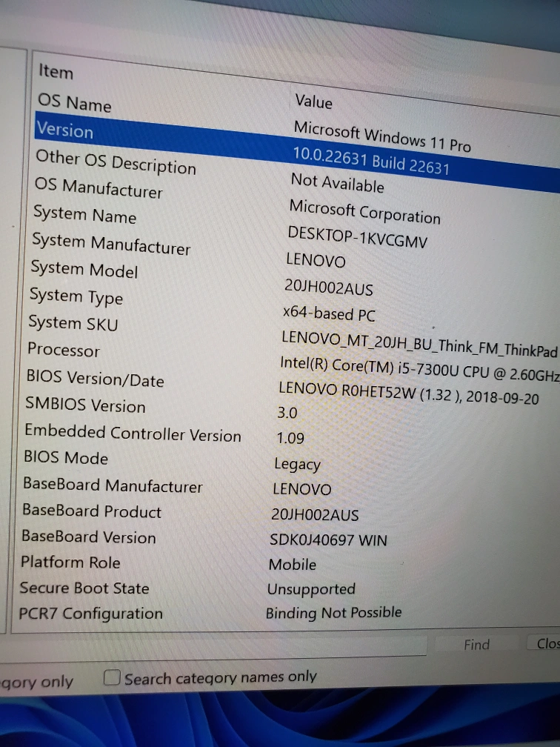
Task: Click the LENOVO_MT_20JH_BU_Think_FM_ThinkPad SKU value
Action: click(x=419, y=344)
